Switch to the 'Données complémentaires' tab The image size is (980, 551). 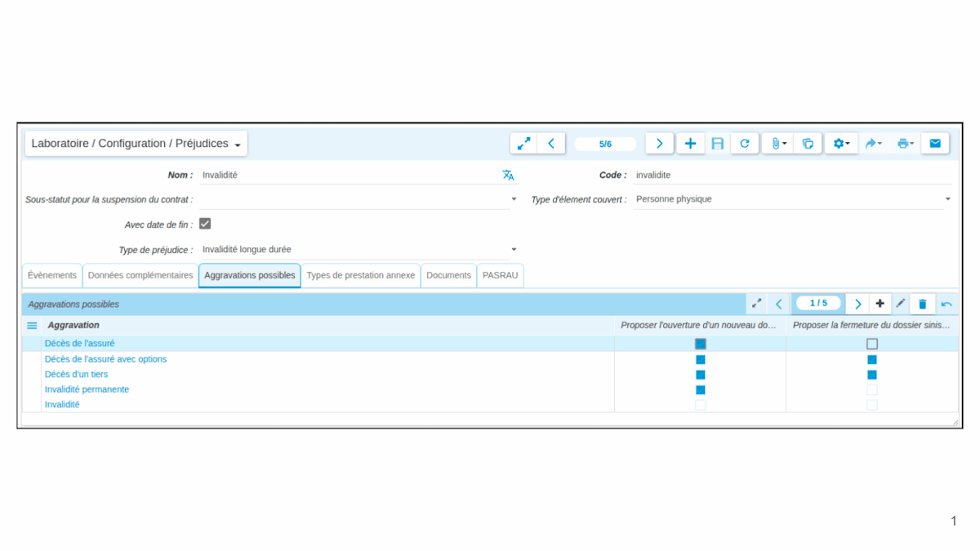(x=140, y=275)
